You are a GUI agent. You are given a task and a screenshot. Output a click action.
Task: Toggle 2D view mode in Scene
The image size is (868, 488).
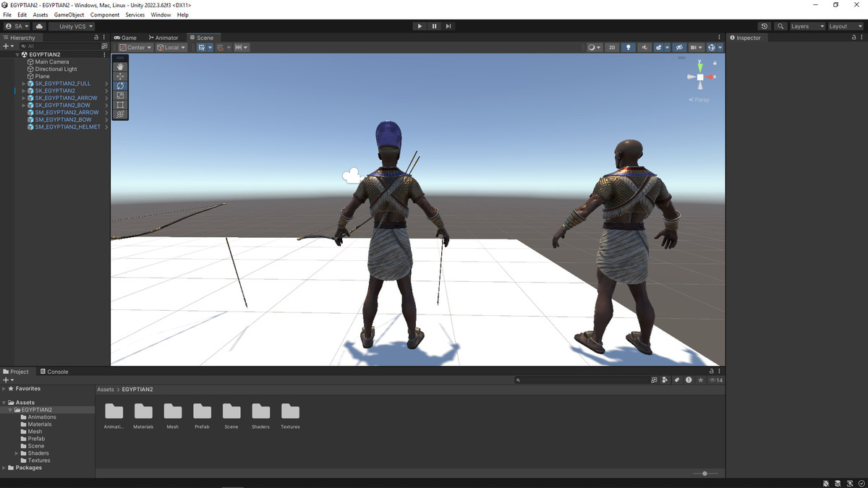[x=612, y=48]
